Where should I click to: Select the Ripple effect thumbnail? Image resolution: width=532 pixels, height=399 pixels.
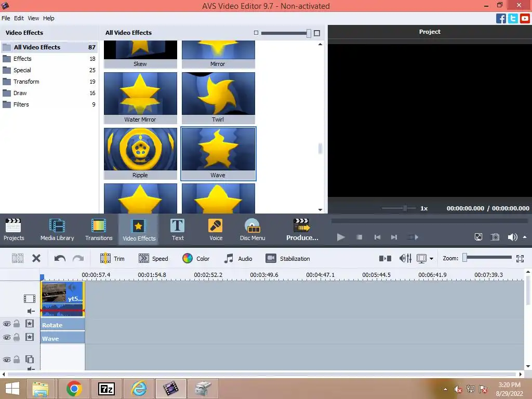tap(140, 153)
